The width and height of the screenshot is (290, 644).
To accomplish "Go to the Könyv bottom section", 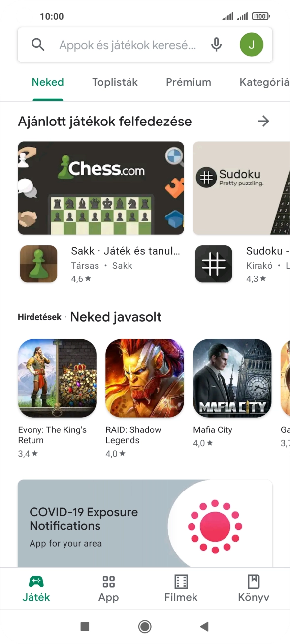I will (254, 589).
